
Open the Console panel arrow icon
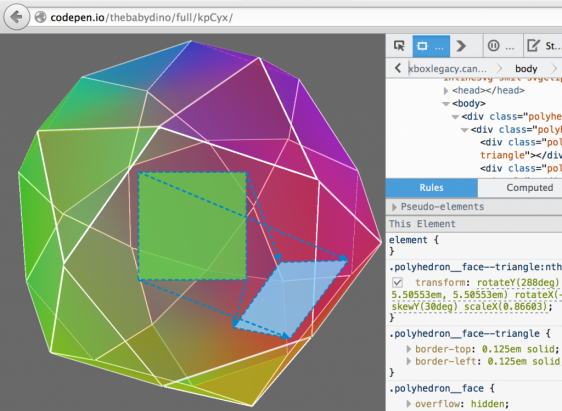(x=461, y=46)
